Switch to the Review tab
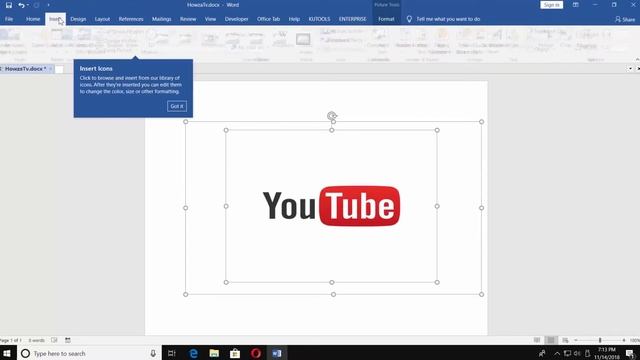Image resolution: width=640 pixels, height=360 pixels. coord(188,19)
